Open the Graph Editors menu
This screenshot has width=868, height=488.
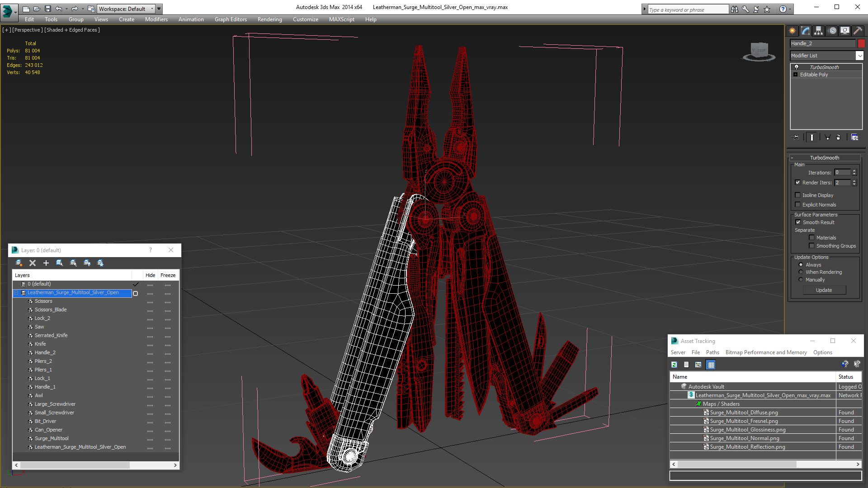click(231, 19)
